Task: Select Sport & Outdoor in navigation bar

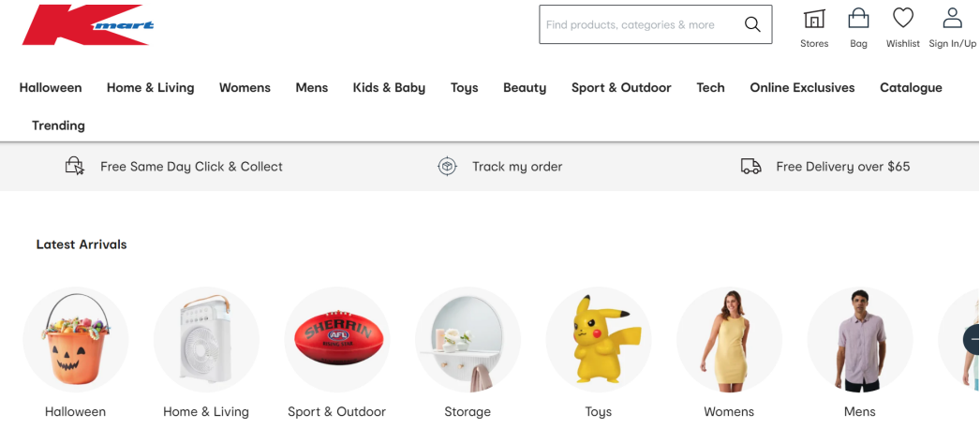Action: click(x=621, y=88)
